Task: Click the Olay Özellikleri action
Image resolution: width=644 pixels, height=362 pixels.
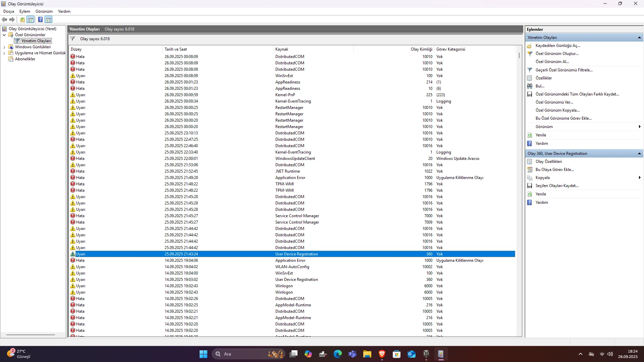Action: pos(548,162)
